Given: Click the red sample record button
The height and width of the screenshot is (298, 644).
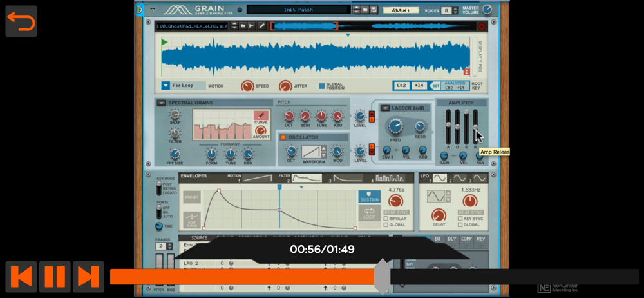Looking at the screenshot, I should click(x=482, y=26).
